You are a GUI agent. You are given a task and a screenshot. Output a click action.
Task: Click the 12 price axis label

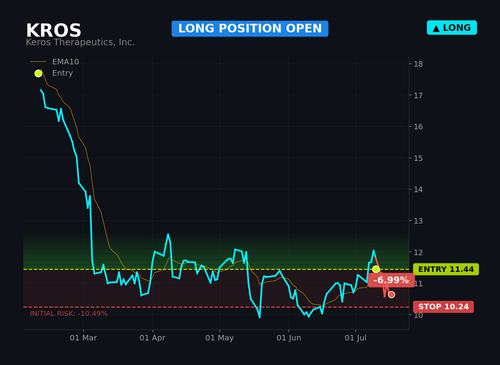(418, 252)
